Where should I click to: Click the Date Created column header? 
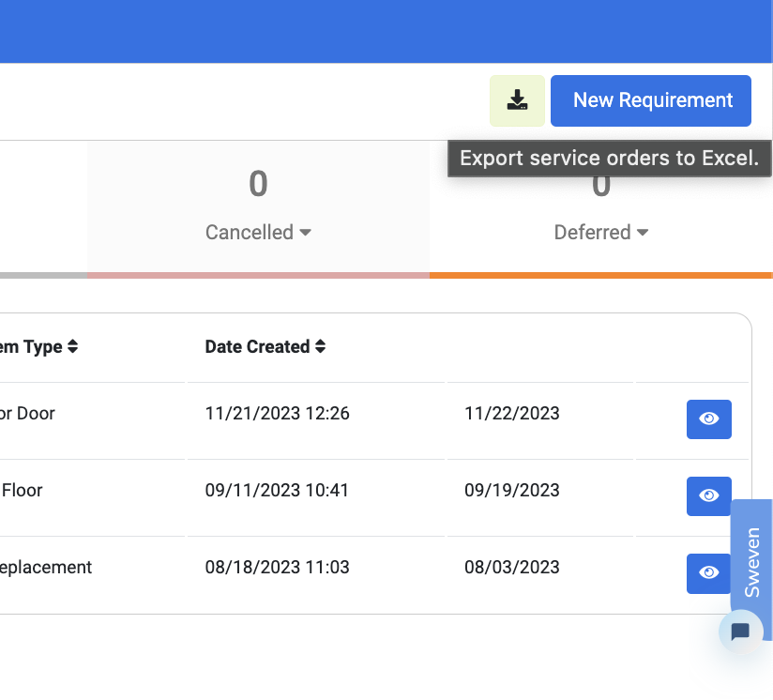tap(257, 346)
